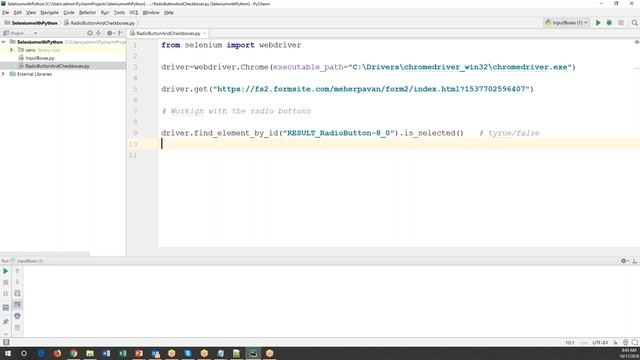Click the chromedriver.exe path string in code

tap(459, 67)
